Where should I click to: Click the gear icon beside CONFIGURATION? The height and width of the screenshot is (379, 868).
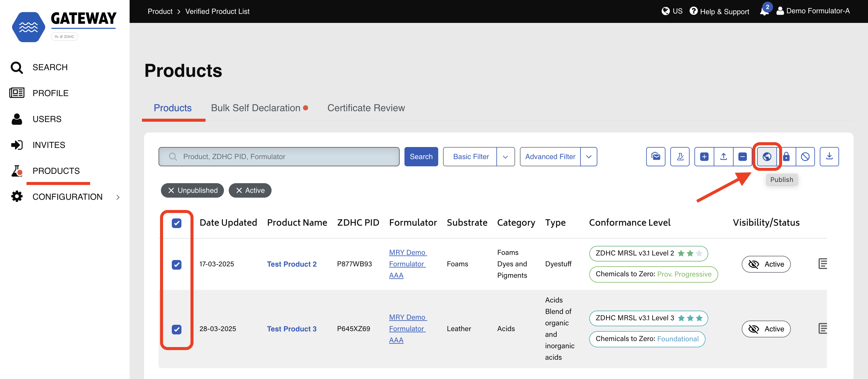(x=17, y=196)
